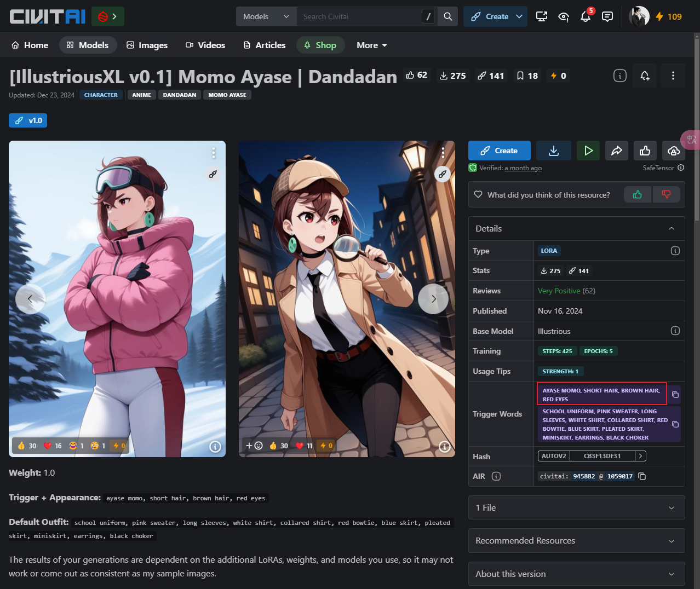Open info icon in Type row
Image resolution: width=700 pixels, height=589 pixels.
(675, 251)
